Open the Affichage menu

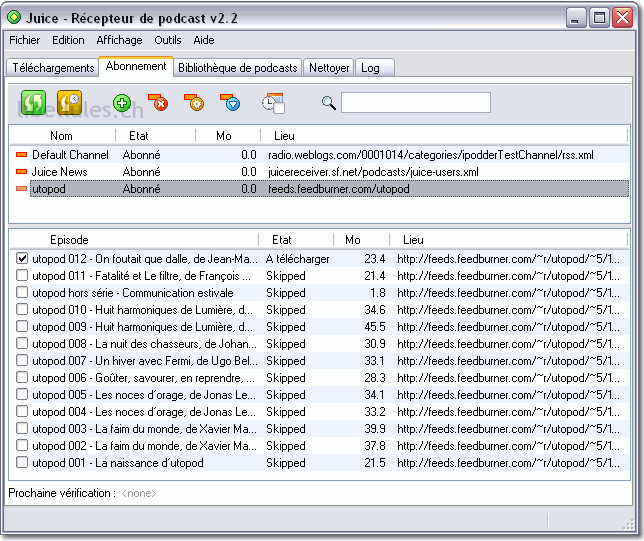pos(119,40)
